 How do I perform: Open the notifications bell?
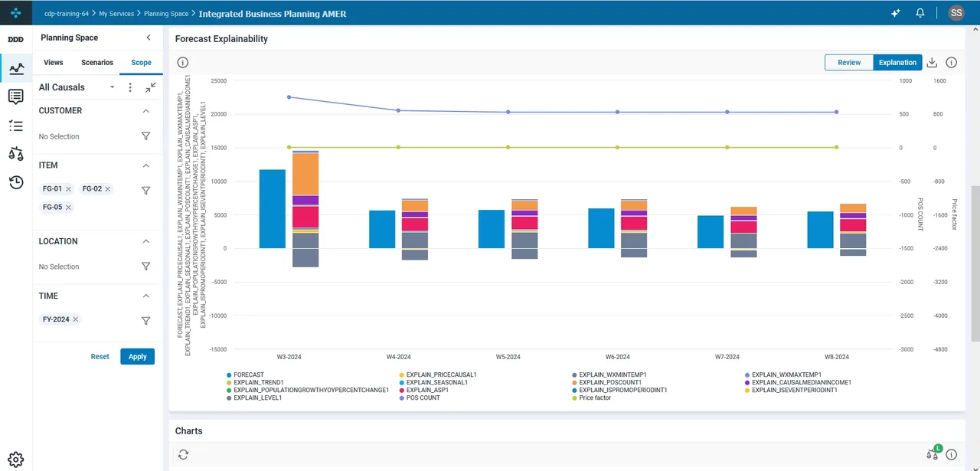pos(920,13)
